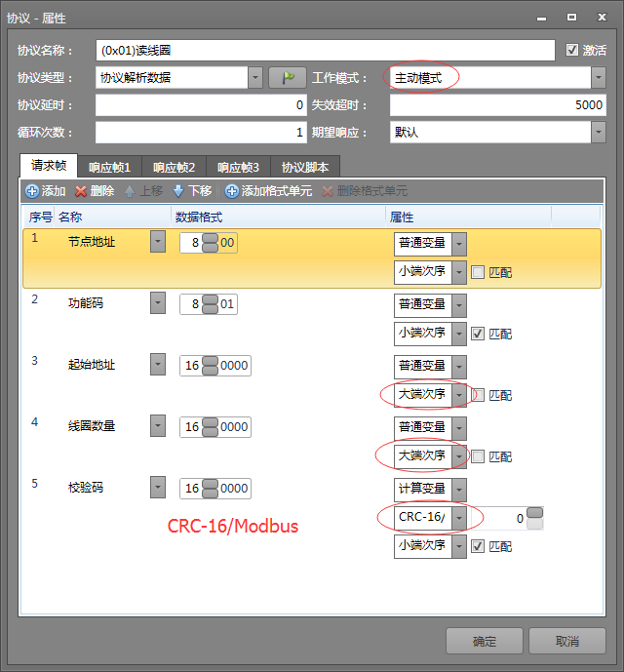Image resolution: width=624 pixels, height=672 pixels.
Task: Click the 上移 up arrow icon
Action: 130,191
